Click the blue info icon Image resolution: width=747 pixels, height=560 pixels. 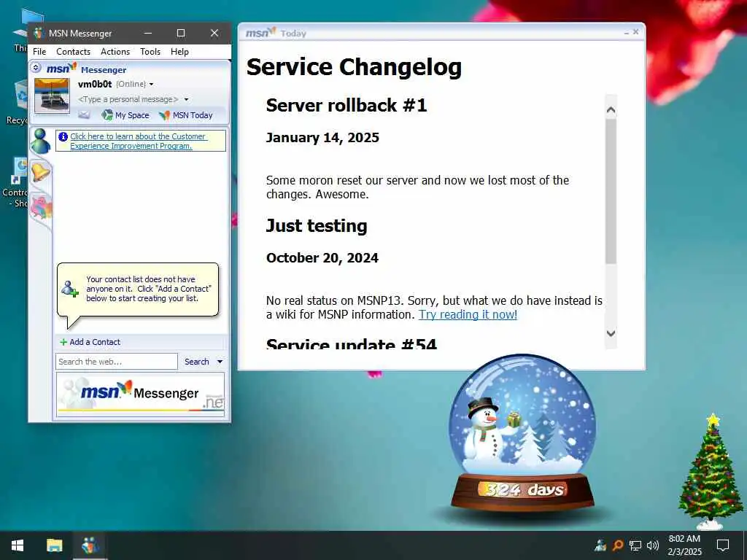(63, 136)
